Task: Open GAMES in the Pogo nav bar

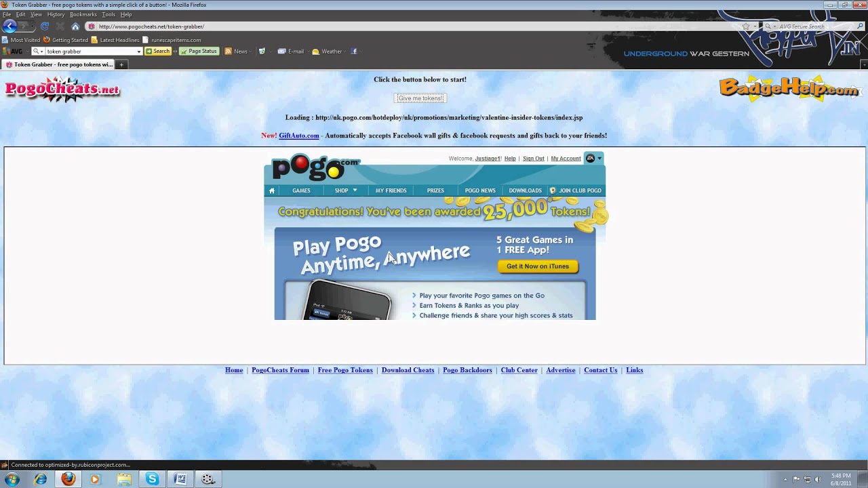Action: (x=301, y=190)
